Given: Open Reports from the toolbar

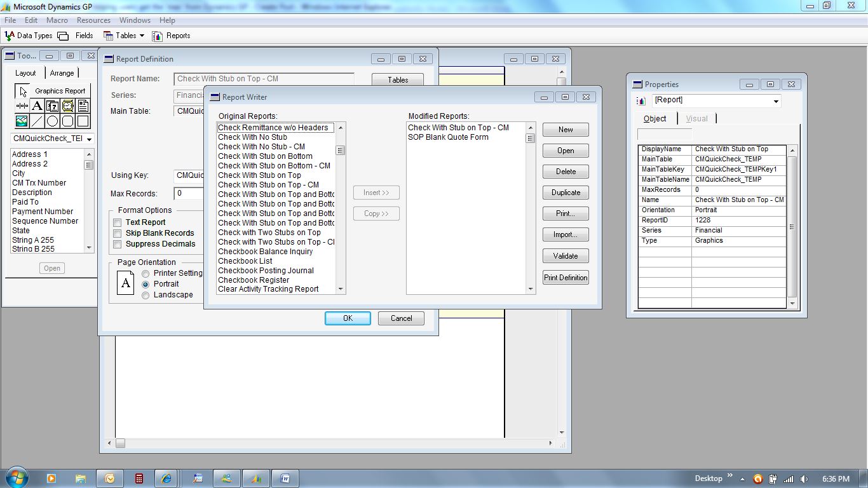Looking at the screenshot, I should [x=172, y=36].
